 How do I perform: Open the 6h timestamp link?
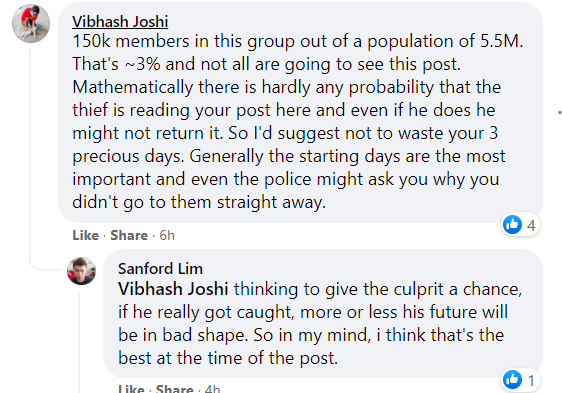167,235
